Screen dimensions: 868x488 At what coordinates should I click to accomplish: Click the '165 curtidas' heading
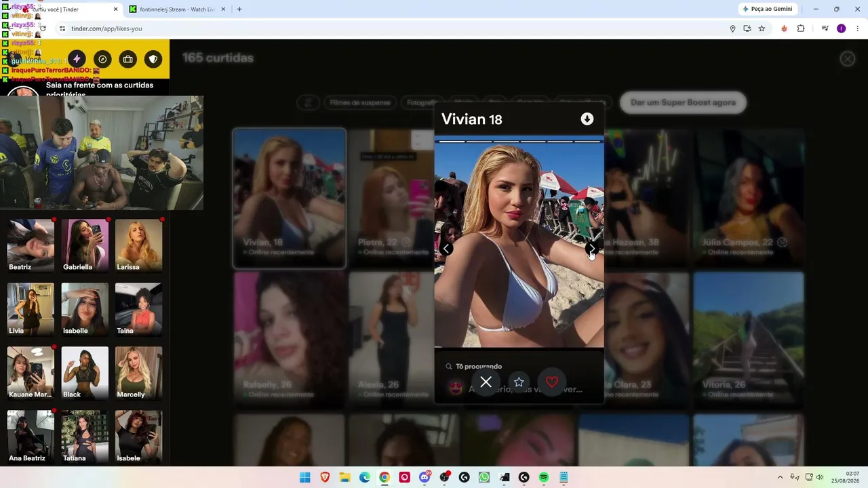[x=218, y=58]
